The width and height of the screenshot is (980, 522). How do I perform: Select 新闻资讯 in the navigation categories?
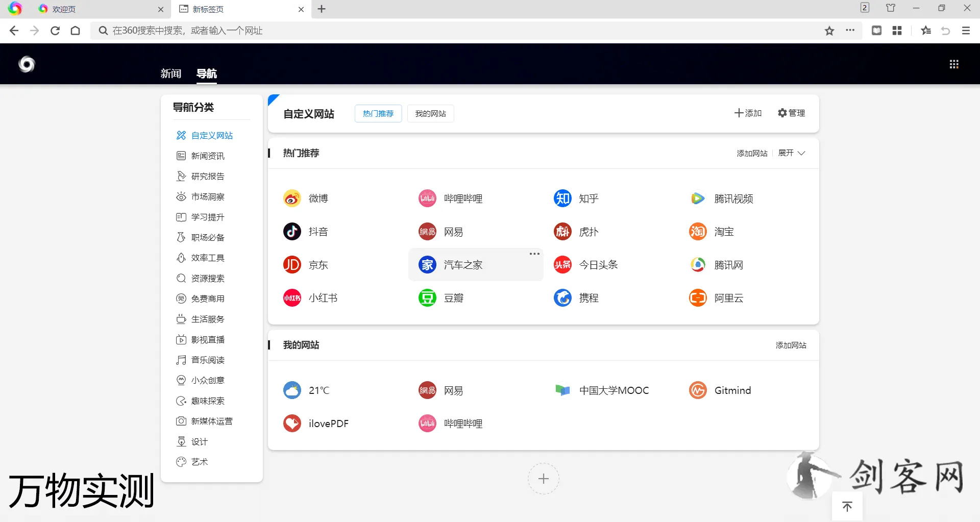200,156
